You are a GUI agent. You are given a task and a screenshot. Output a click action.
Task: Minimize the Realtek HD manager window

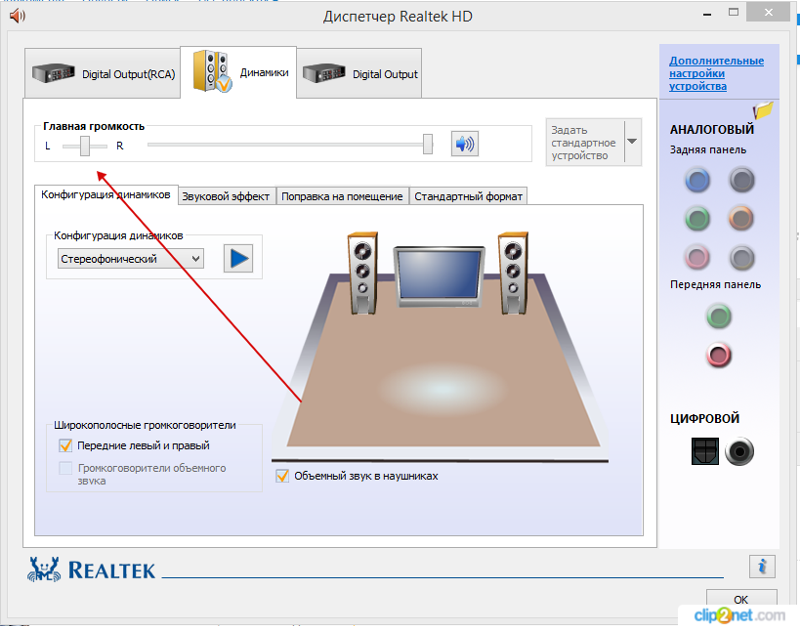click(707, 14)
